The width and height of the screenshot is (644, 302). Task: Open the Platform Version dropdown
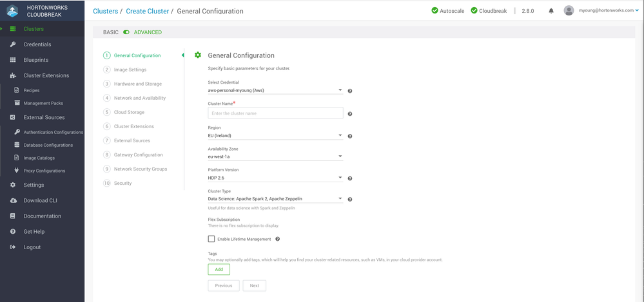click(276, 178)
